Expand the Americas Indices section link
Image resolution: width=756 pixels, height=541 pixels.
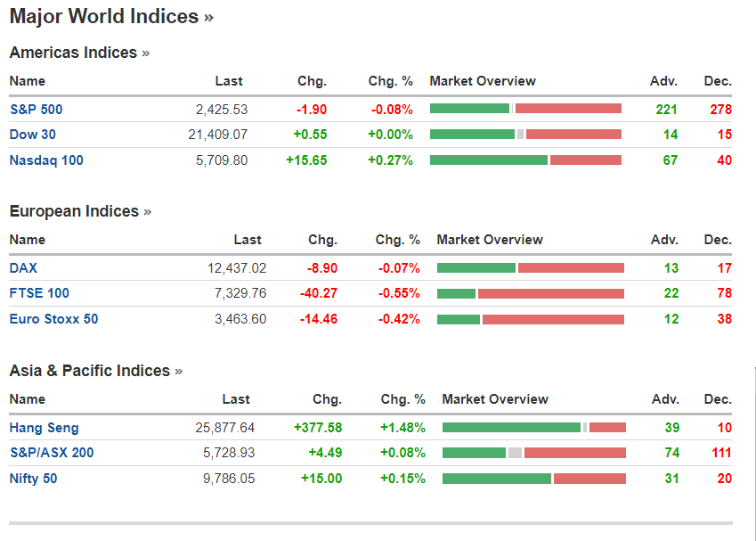(79, 53)
